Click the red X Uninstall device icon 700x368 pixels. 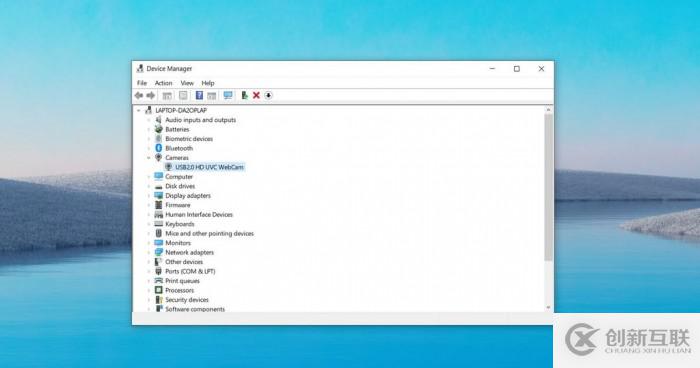[x=256, y=95]
